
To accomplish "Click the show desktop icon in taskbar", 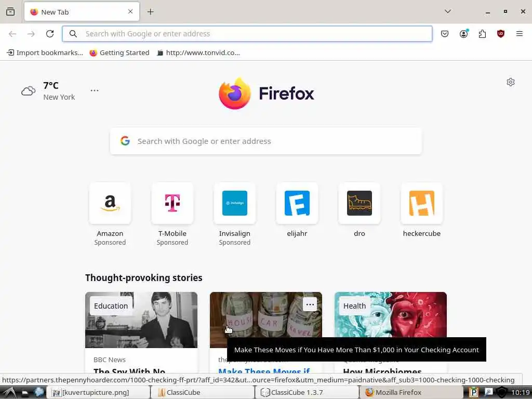I will point(25,393).
